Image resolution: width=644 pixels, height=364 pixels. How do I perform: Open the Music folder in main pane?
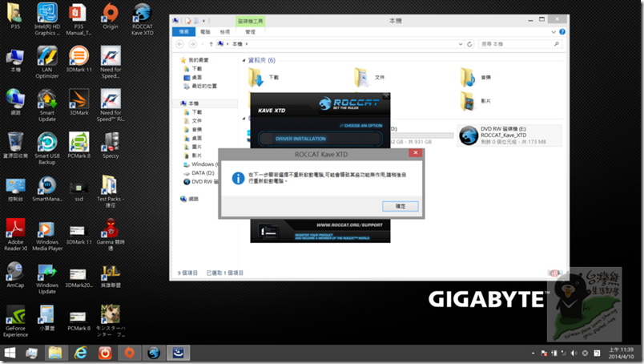(x=476, y=77)
